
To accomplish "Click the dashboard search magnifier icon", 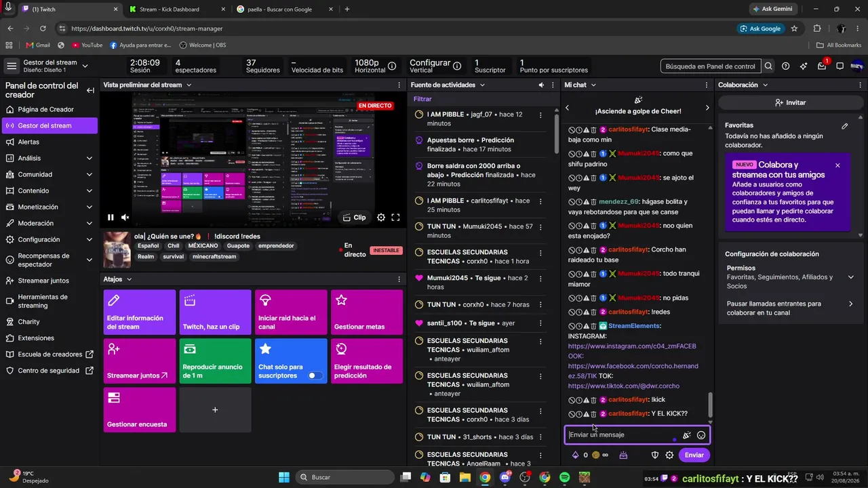I will click(768, 66).
